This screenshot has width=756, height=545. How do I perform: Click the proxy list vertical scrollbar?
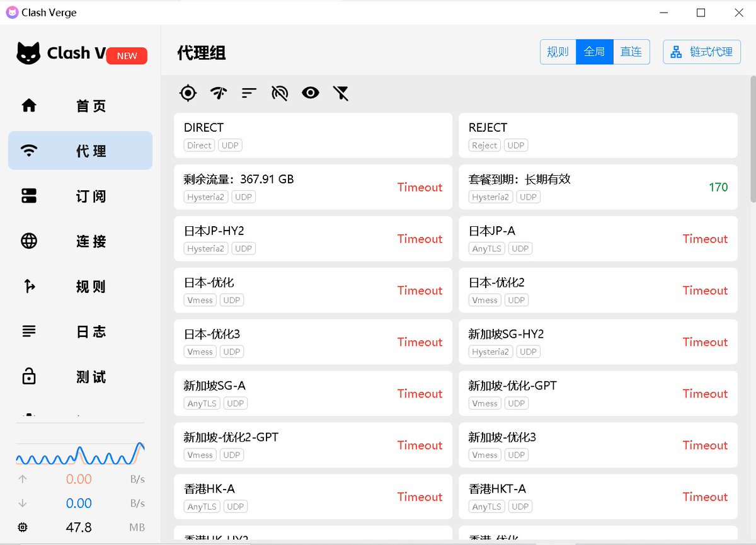(x=752, y=139)
